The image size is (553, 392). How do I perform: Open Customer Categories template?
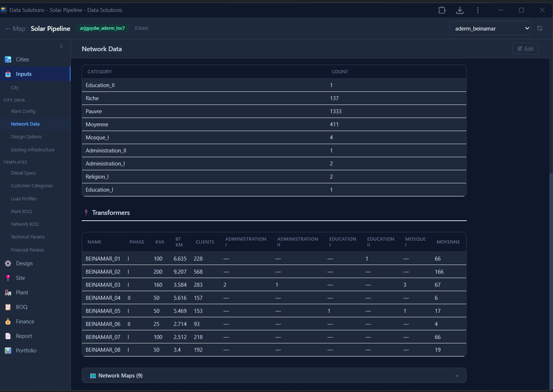32,186
